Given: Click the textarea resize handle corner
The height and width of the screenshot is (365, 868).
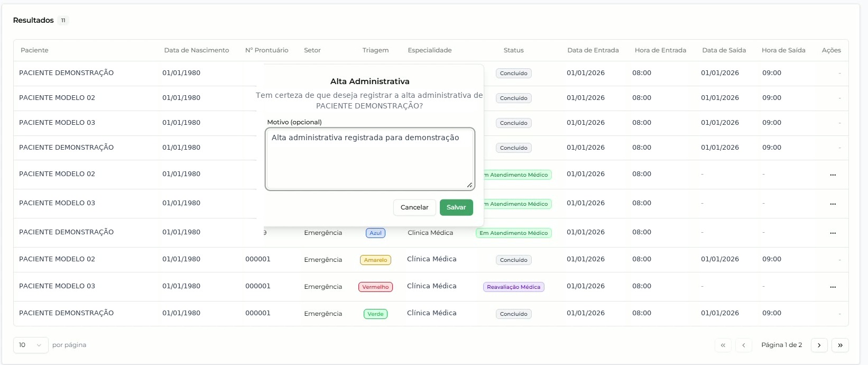Looking at the screenshot, I should pyautogui.click(x=469, y=185).
